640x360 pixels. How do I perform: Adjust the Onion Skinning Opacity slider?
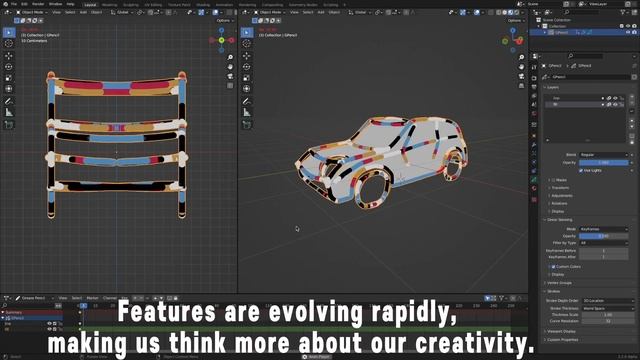[604, 236]
